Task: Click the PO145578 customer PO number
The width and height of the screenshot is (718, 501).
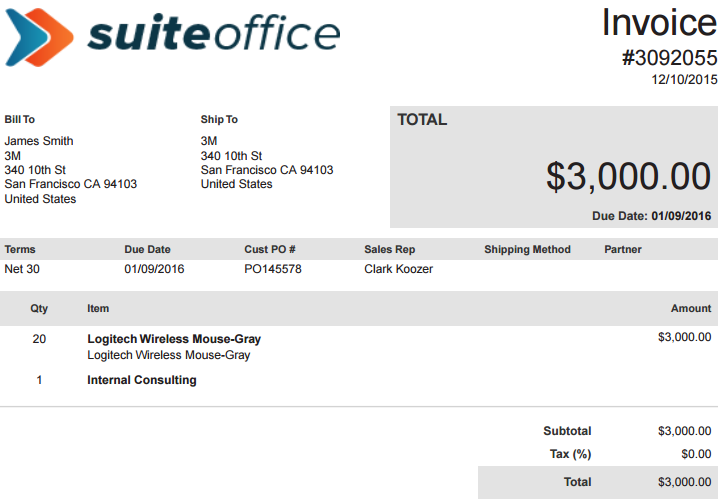Action: tap(273, 269)
